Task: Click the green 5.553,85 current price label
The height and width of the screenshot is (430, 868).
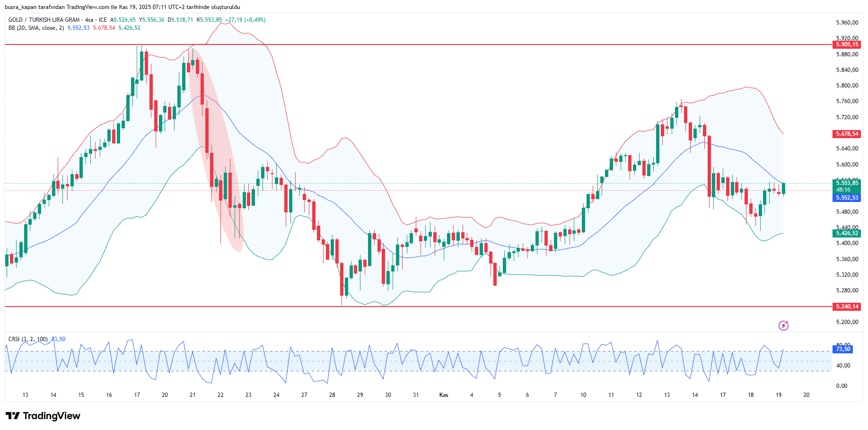Action: pos(847,183)
